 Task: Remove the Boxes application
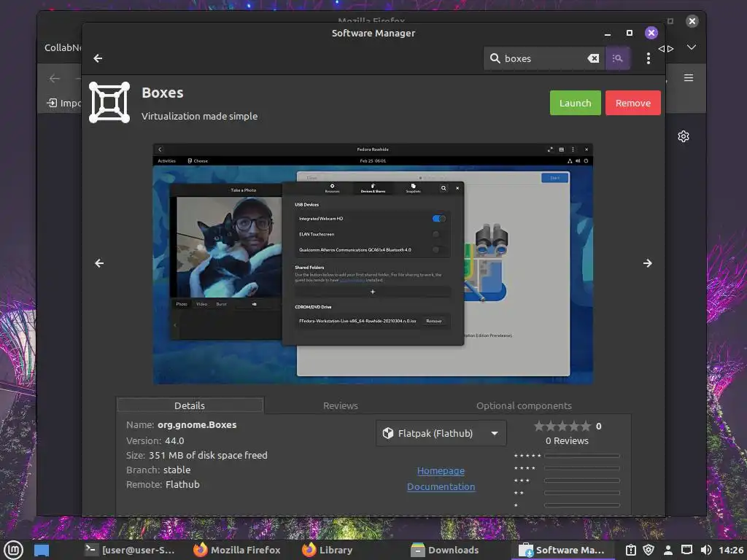(632, 103)
